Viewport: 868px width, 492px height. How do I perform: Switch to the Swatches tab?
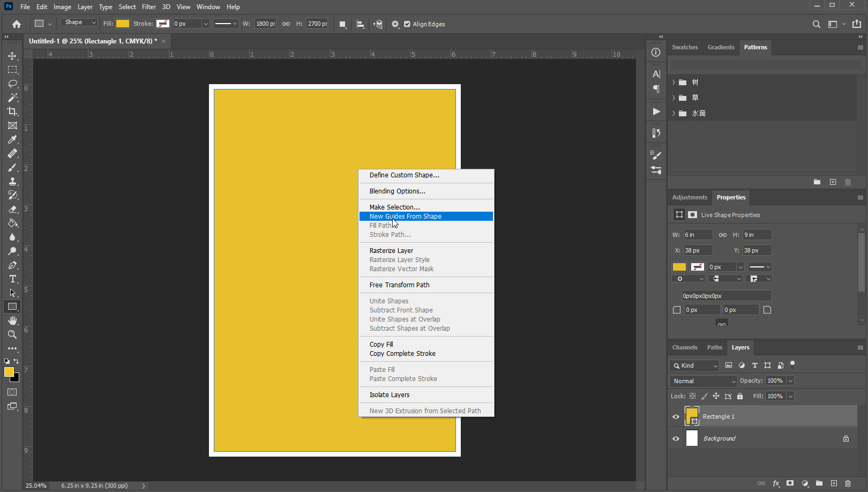pyautogui.click(x=685, y=47)
